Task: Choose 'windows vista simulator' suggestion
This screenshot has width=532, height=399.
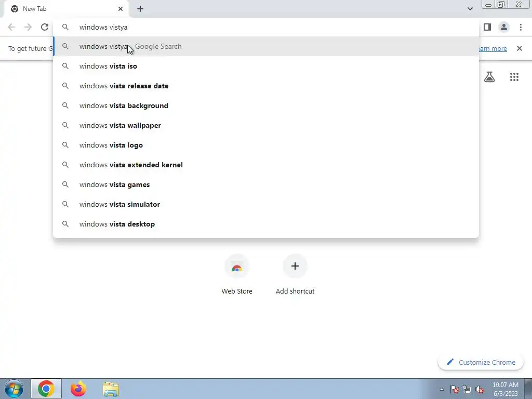Action: coord(266,204)
